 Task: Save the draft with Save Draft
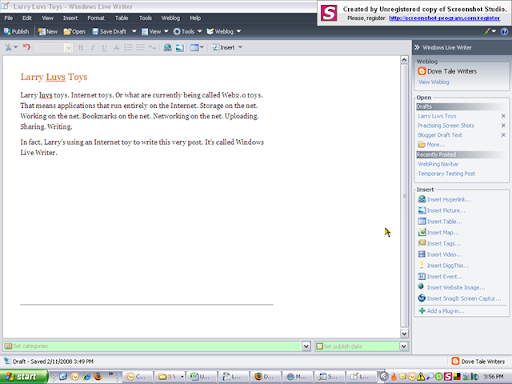point(109,31)
